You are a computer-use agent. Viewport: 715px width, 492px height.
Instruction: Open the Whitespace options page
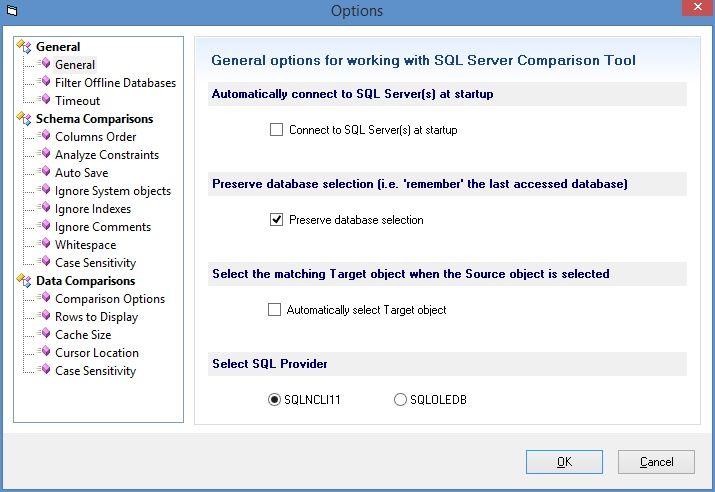pos(85,244)
